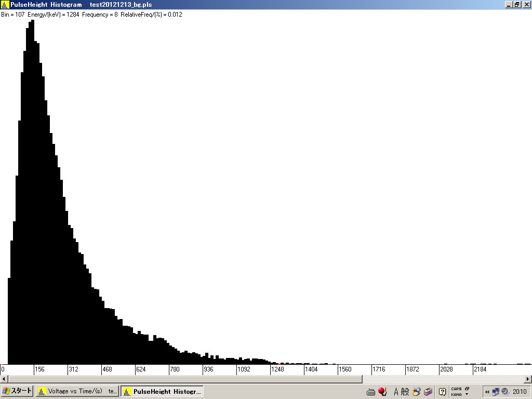Select the PulseHeight Histogram taskbar button

[x=162, y=391]
